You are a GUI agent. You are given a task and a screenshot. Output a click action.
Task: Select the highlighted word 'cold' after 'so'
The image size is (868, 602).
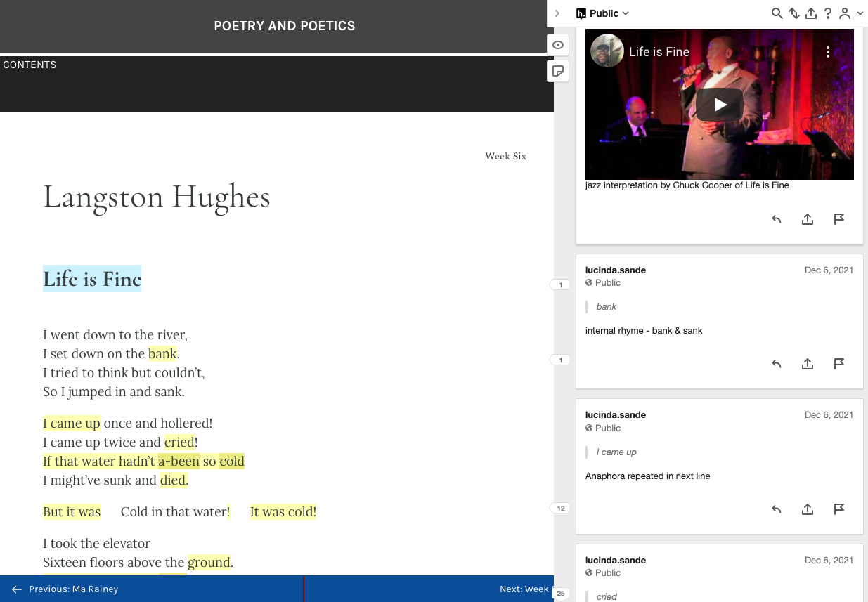coord(232,461)
